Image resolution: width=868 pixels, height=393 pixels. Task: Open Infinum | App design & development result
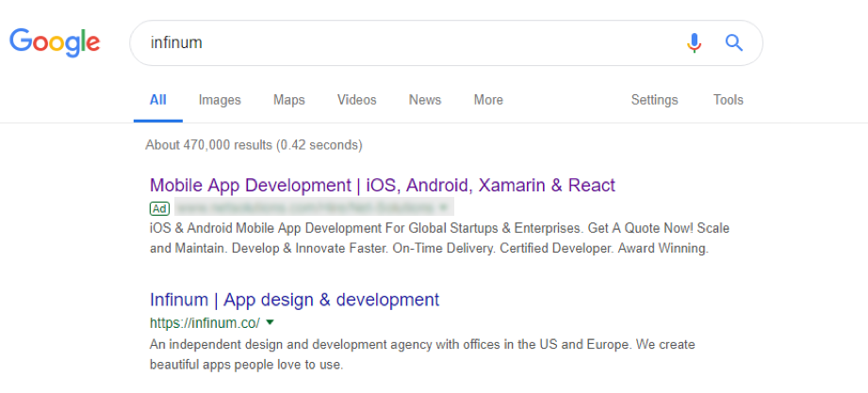tap(294, 300)
